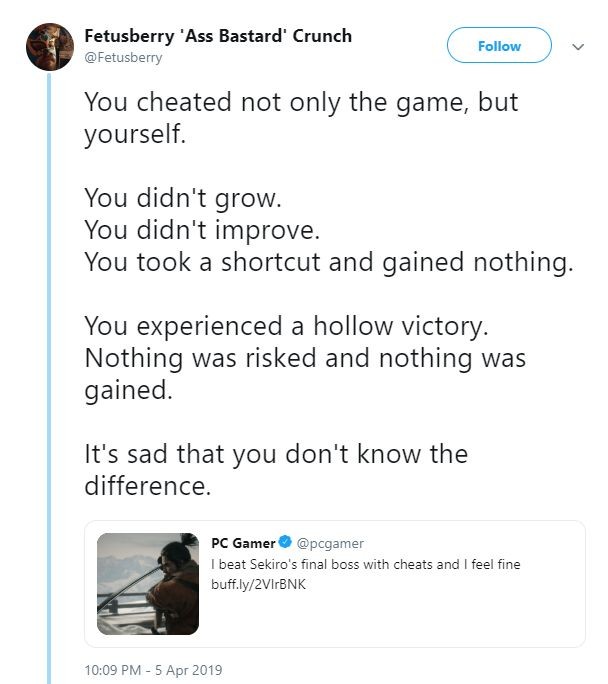Click 'It's sad that you don't know the' text
The height and width of the screenshot is (684, 608).
point(276,454)
